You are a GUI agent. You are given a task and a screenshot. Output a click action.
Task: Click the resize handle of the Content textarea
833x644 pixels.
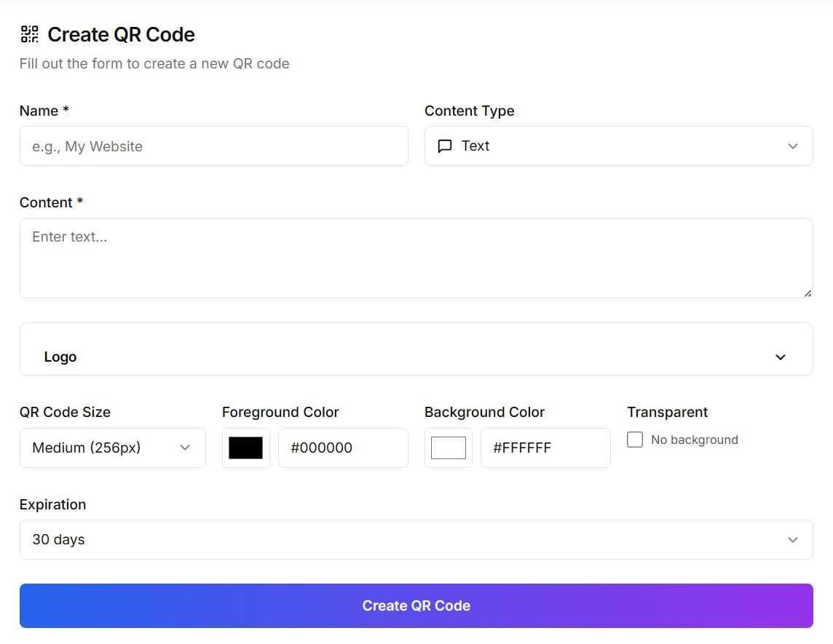(x=808, y=293)
